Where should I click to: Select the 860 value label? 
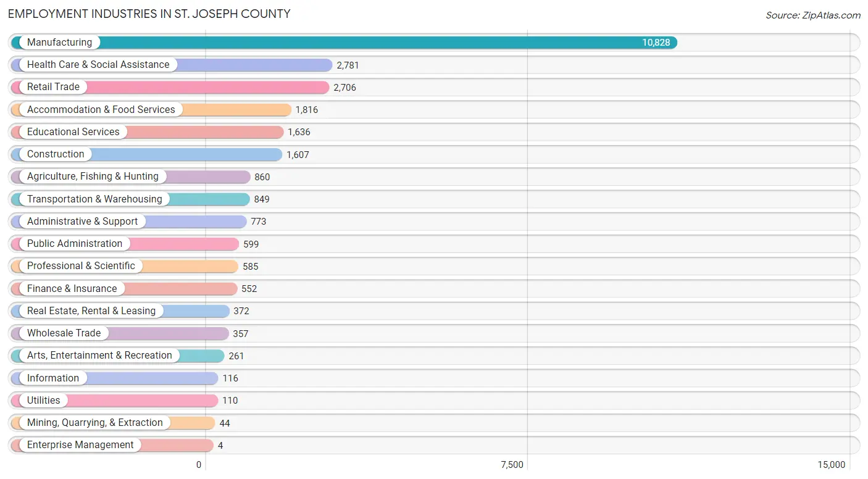coord(262,177)
